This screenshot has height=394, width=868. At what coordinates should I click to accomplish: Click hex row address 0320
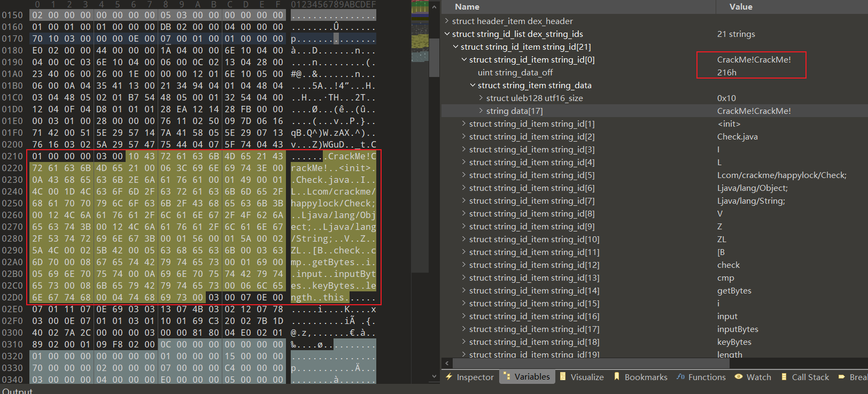(12, 356)
